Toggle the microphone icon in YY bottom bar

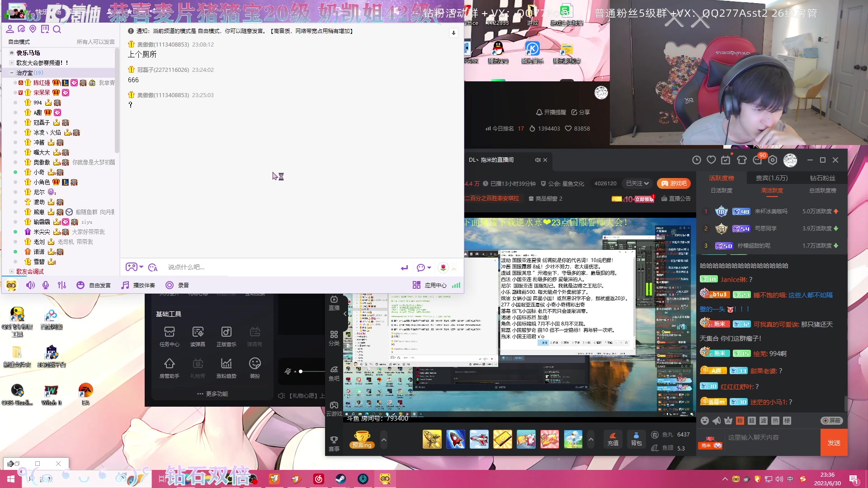pos(46,285)
